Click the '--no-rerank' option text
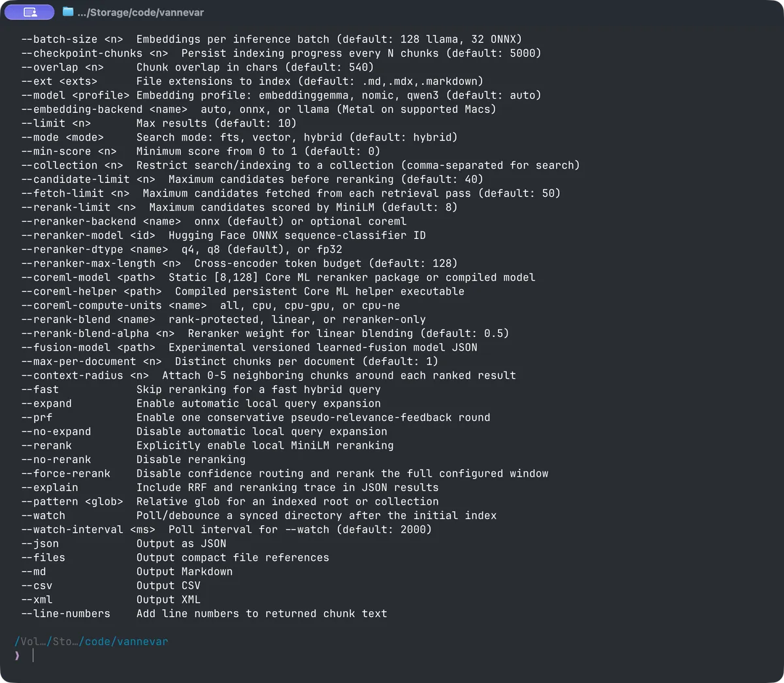Viewport: 784px width, 683px height. (x=56, y=460)
